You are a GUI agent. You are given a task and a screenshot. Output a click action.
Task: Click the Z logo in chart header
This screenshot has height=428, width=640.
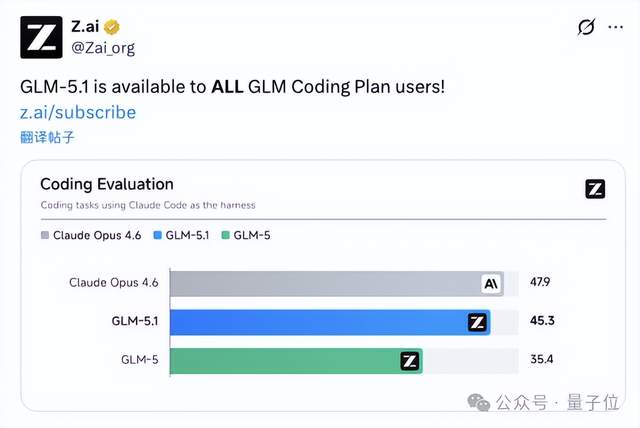[x=594, y=188]
